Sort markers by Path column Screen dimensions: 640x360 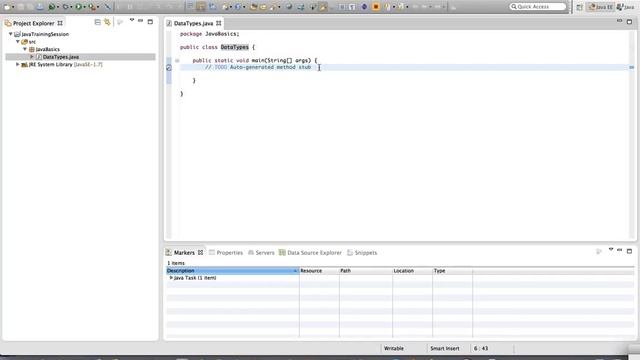(x=366, y=271)
